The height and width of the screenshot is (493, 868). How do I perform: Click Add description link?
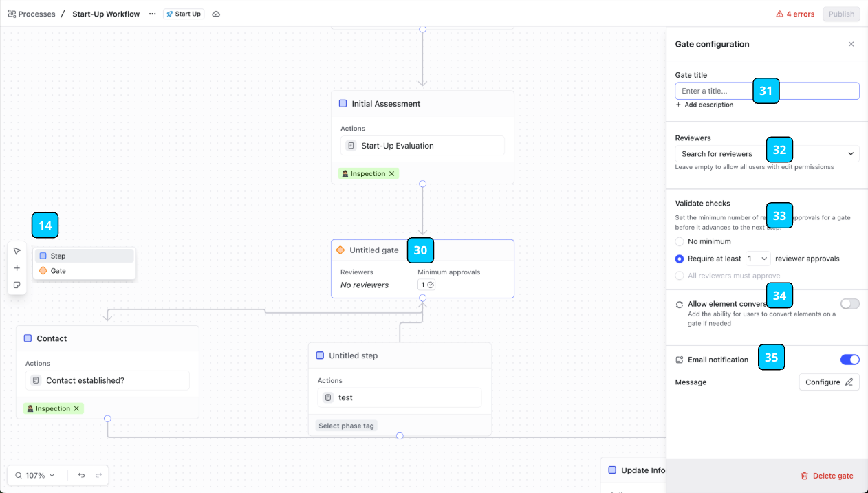[x=704, y=105]
